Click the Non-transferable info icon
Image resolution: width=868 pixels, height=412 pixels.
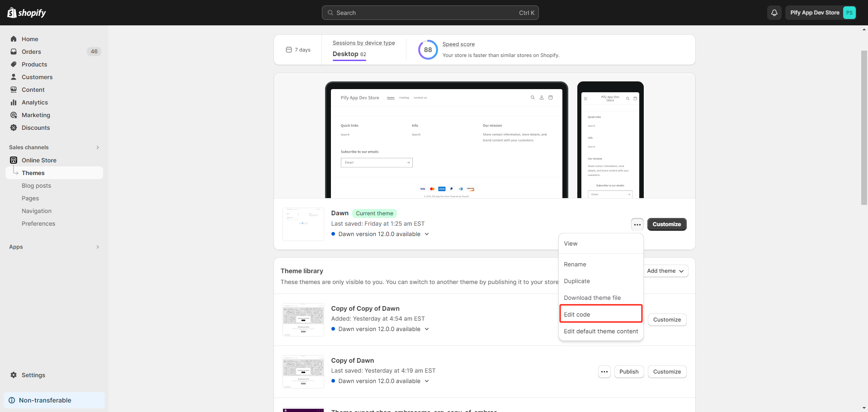pyautogui.click(x=12, y=400)
